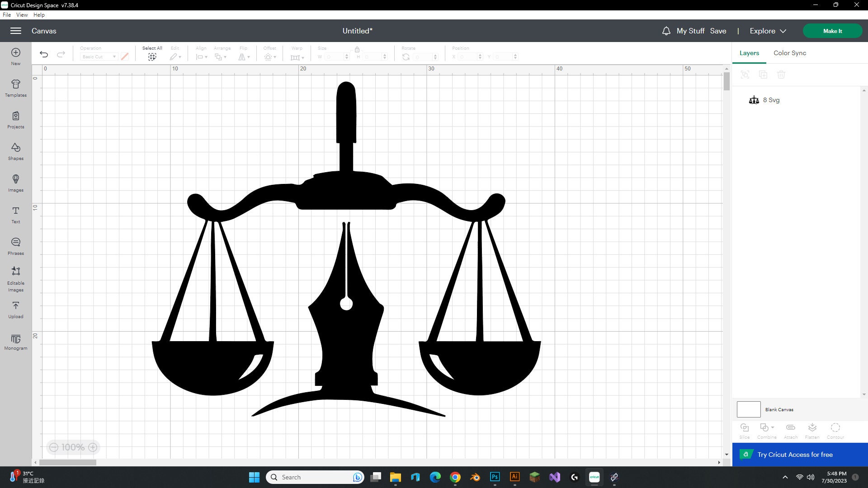Open the Shapes panel
This screenshot has height=488, width=868.
click(x=15, y=151)
